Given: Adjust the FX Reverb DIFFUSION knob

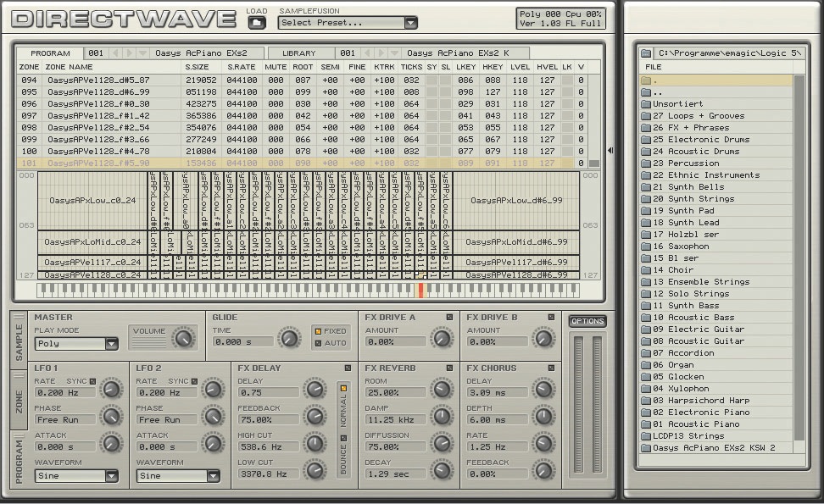Looking at the screenshot, I should 442,444.
